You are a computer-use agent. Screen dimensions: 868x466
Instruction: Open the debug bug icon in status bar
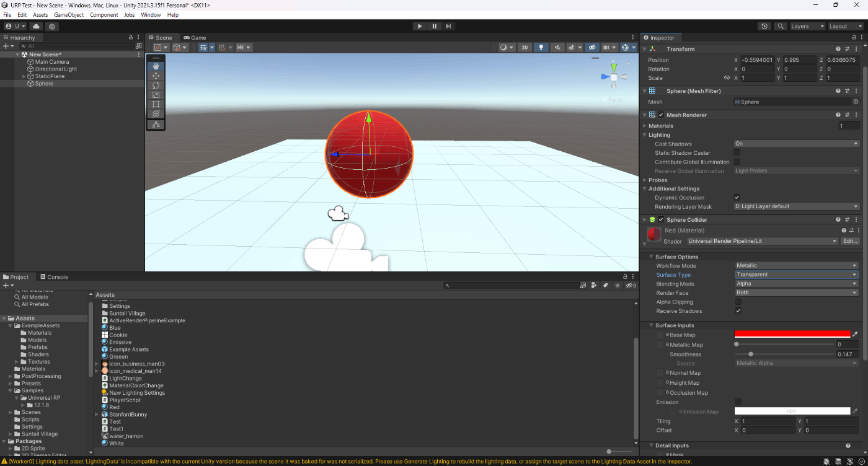(828, 461)
